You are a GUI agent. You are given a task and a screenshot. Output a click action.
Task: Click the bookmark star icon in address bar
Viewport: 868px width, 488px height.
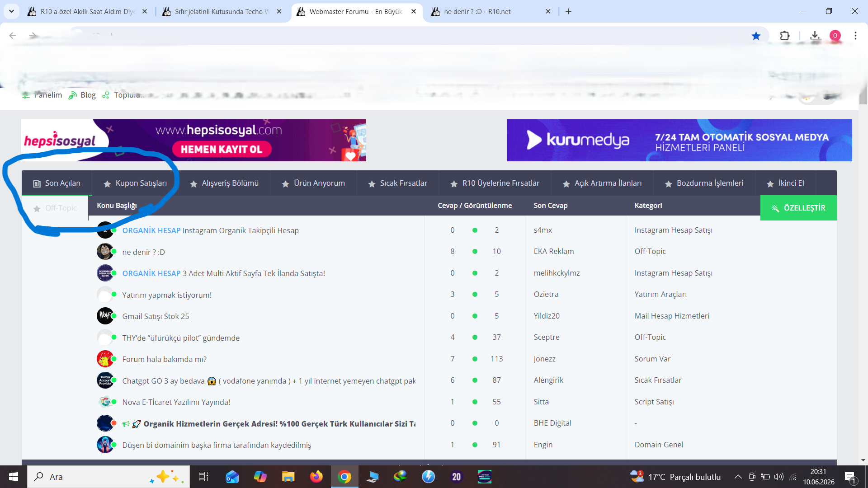[756, 36]
